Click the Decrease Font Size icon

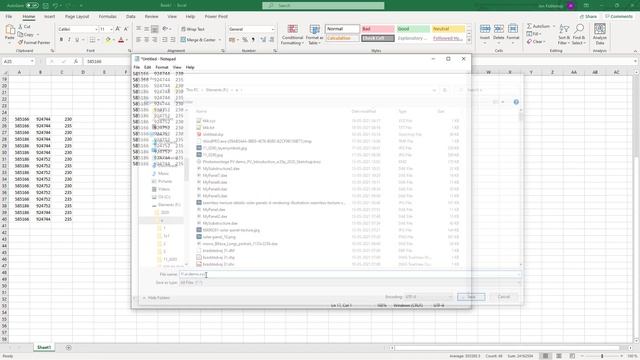(126, 29)
